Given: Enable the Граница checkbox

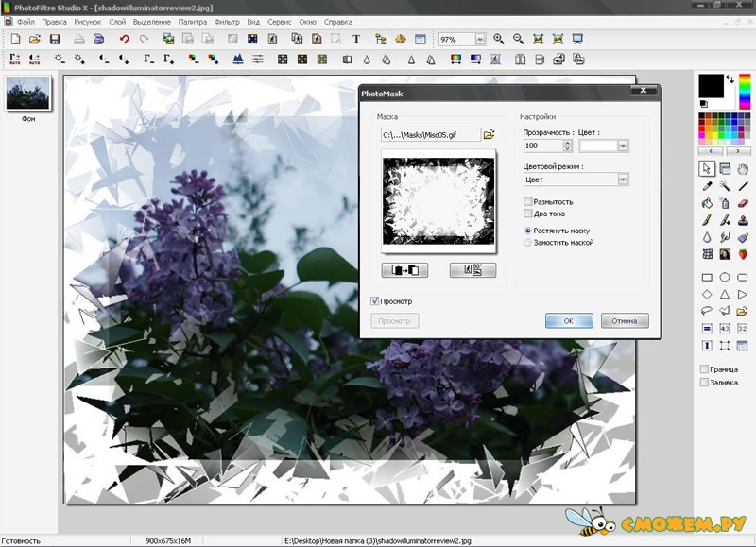Looking at the screenshot, I should 704,369.
